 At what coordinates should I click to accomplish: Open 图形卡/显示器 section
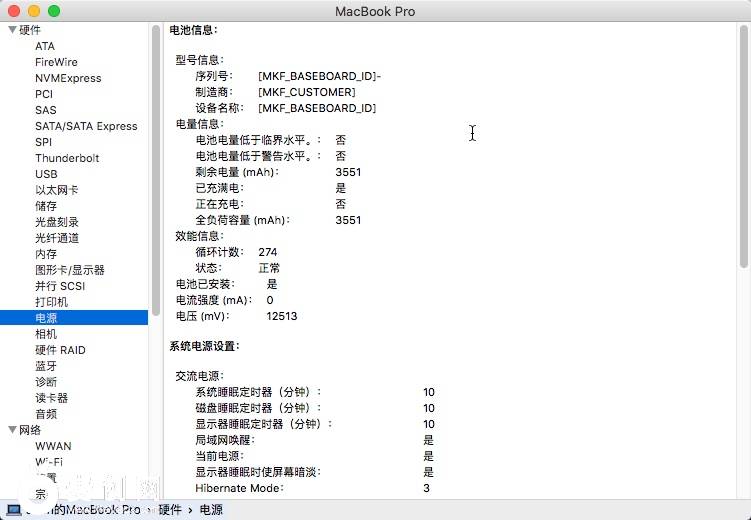[70, 270]
